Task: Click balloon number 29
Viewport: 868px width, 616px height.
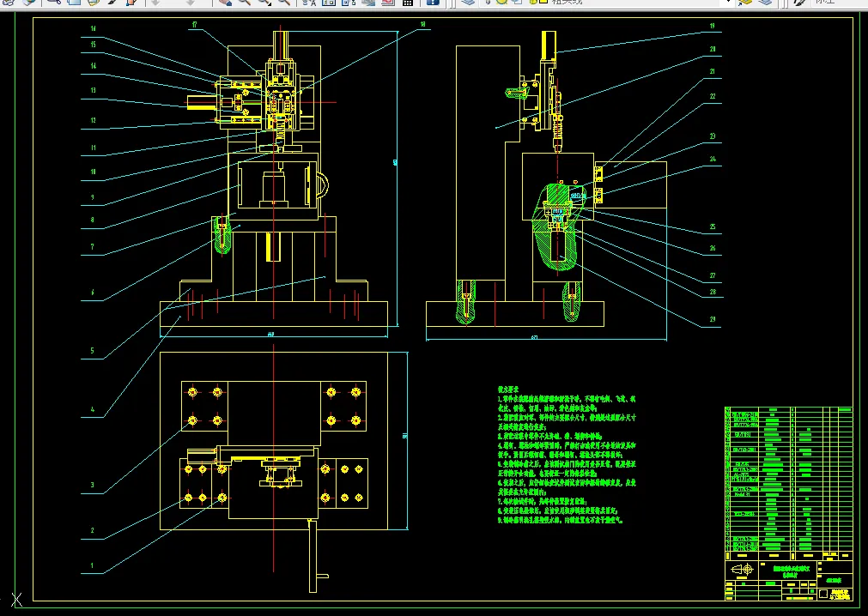Action: [713, 319]
